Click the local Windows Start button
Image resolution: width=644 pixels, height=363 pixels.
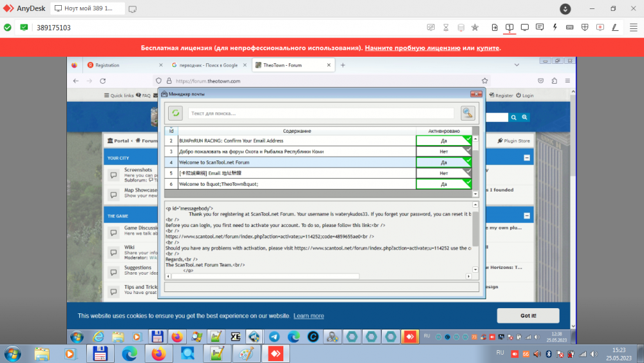coord(13,353)
